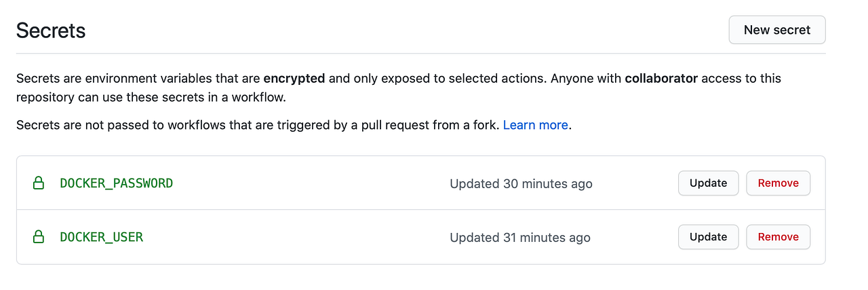Open the Learn more link

(535, 125)
